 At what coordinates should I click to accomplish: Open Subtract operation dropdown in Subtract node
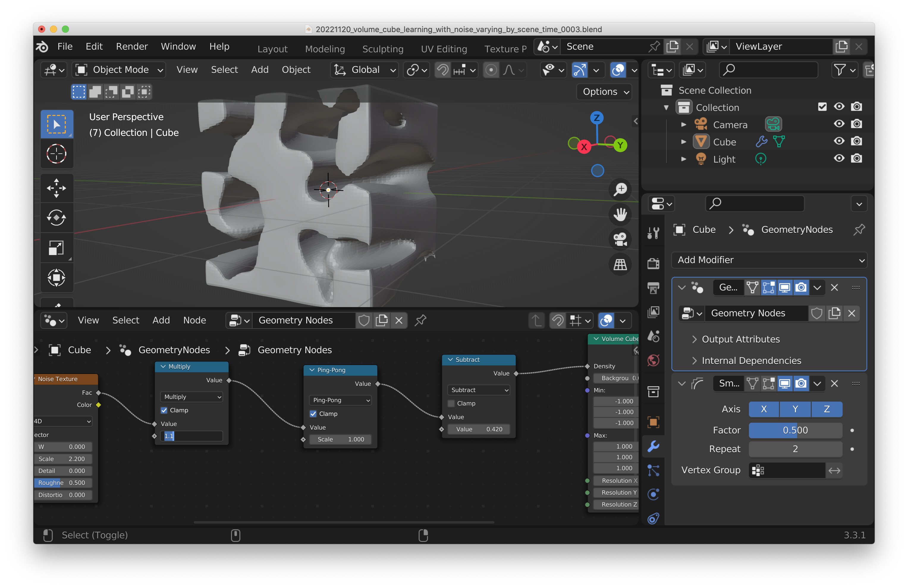pos(479,390)
